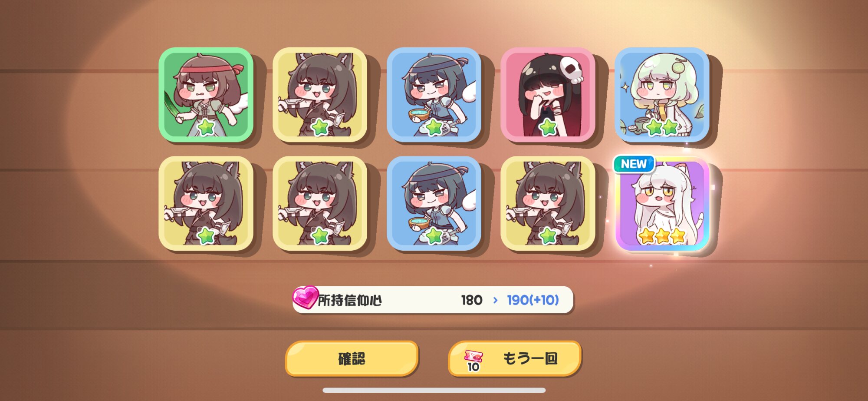Tap the home indicator bar at the bottom
Screen dimensions: 868x401
[434, 390]
